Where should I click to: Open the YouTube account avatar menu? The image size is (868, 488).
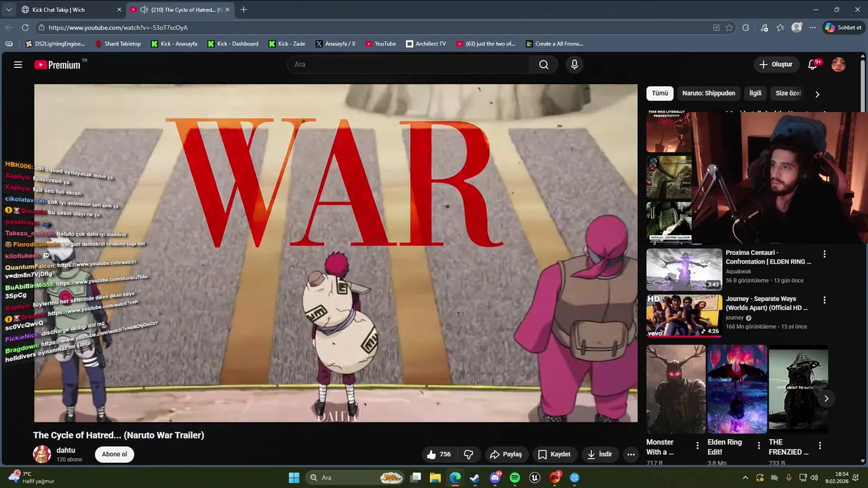point(839,64)
